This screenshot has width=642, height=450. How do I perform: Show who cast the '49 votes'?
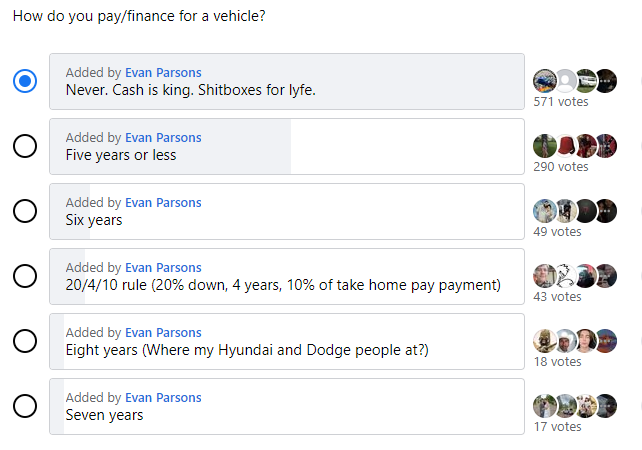[557, 232]
